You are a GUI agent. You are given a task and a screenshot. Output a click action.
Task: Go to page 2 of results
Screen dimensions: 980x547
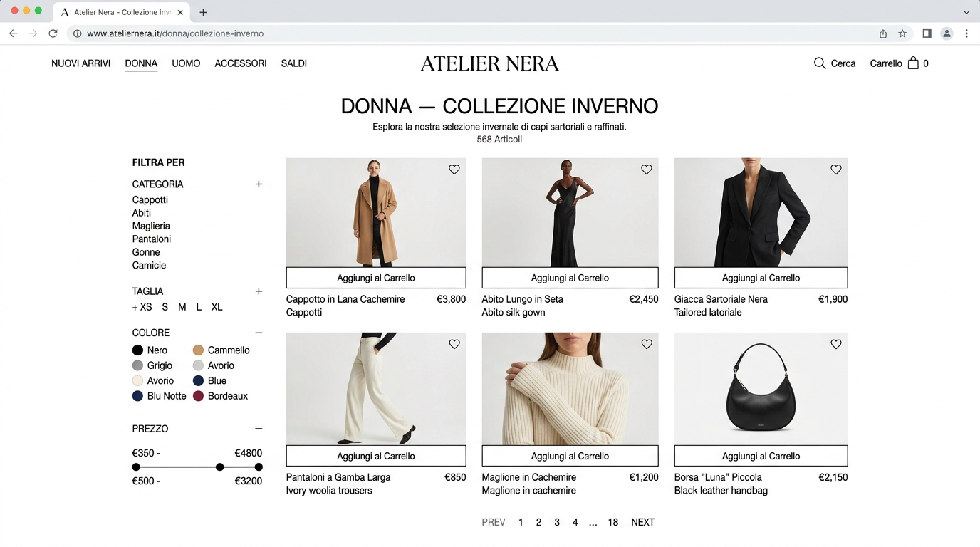click(538, 522)
